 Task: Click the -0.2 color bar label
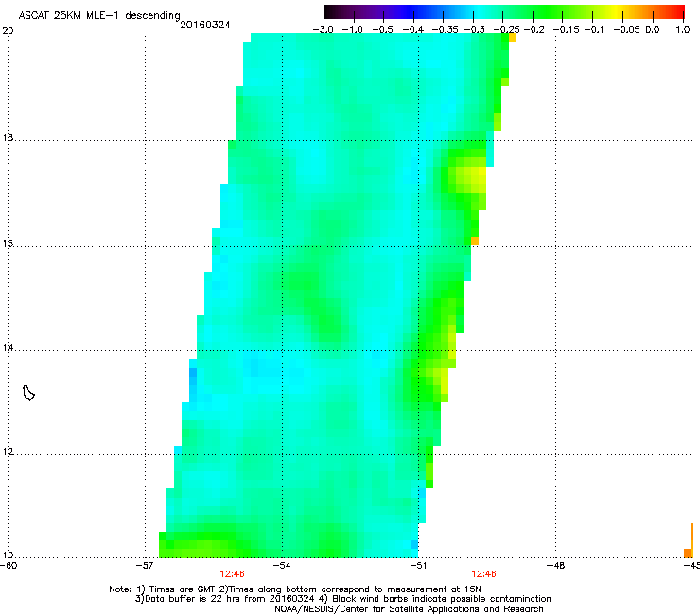[x=534, y=30]
